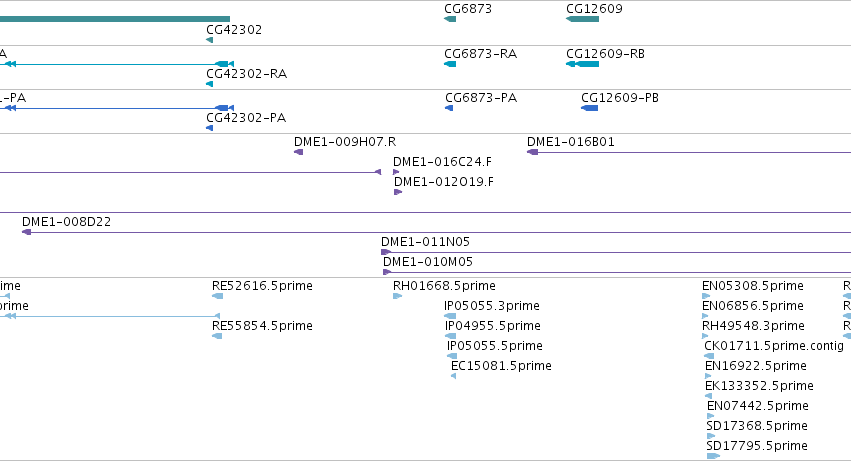Select the SD17795.5prime EST label
The image size is (851, 461).
[x=757, y=446]
